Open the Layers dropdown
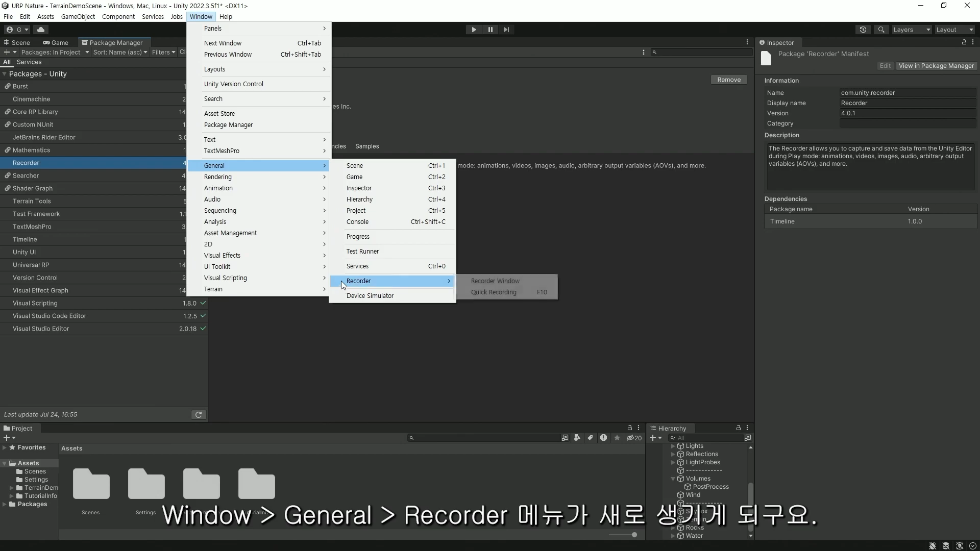 point(911,30)
